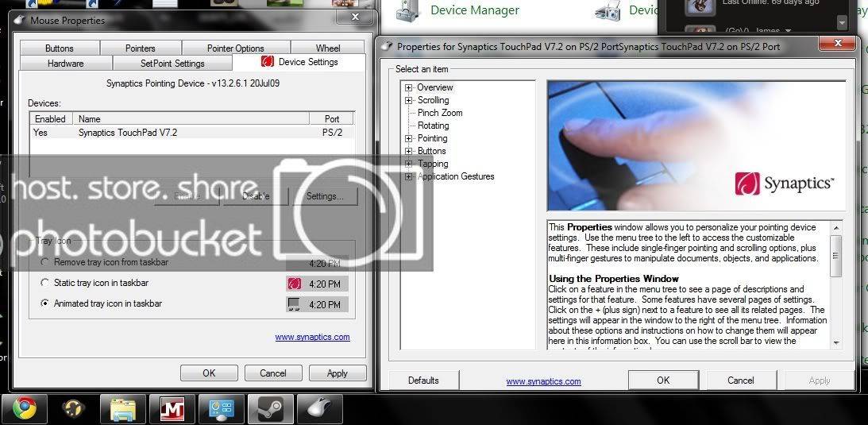Select the Synaptics TouchPad V7.2 device row
This screenshot has height=425, width=868.
(191, 133)
